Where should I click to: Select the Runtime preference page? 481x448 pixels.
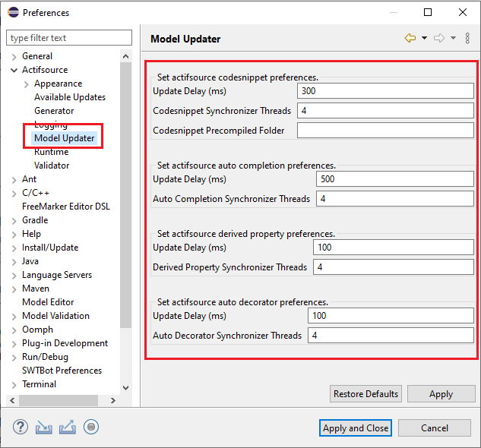click(51, 152)
